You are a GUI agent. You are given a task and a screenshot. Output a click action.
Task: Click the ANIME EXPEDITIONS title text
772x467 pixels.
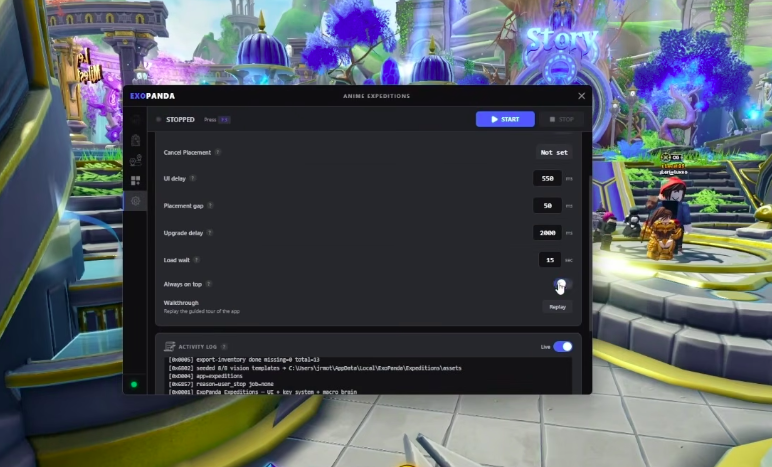pyautogui.click(x=377, y=96)
